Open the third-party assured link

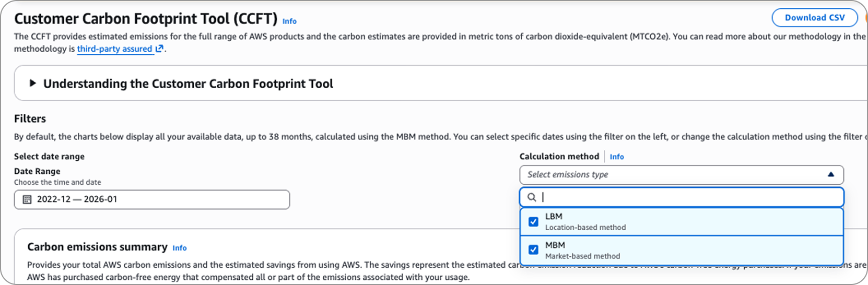pos(114,49)
